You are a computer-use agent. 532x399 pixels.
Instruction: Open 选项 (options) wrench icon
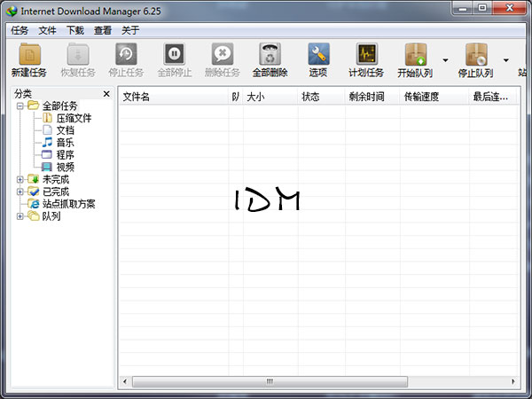pyautogui.click(x=318, y=54)
